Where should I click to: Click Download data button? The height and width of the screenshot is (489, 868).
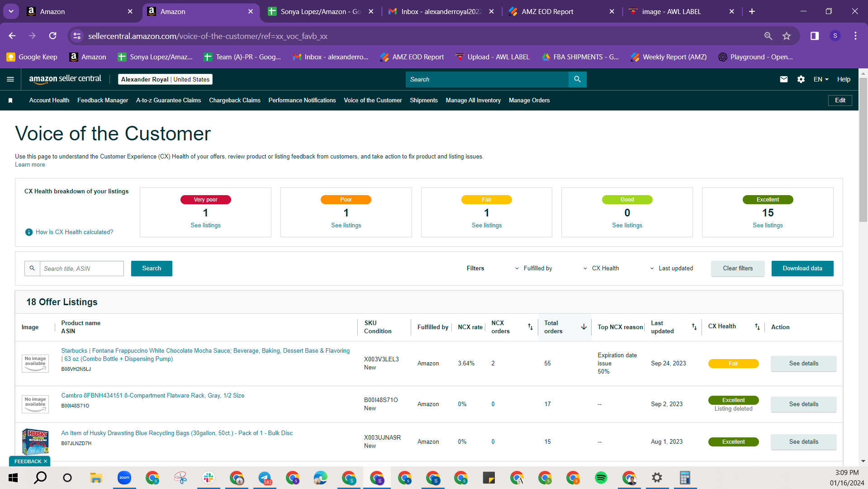tap(802, 268)
